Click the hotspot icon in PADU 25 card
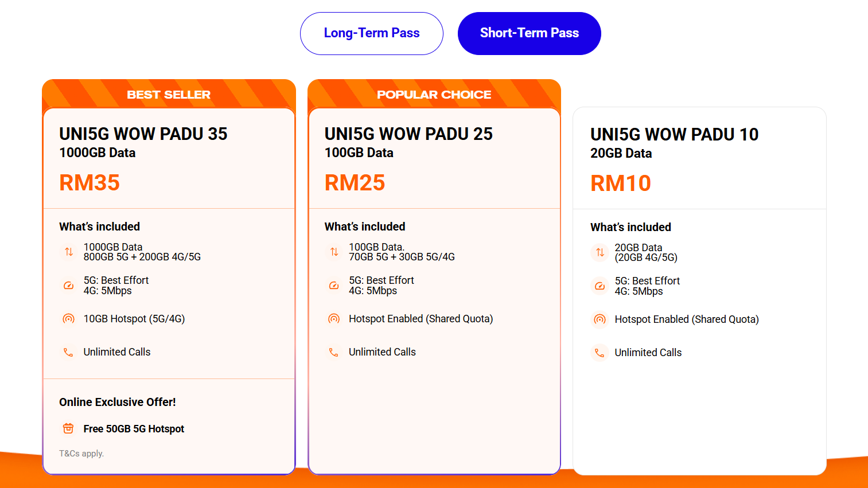The image size is (868, 488). pyautogui.click(x=334, y=319)
